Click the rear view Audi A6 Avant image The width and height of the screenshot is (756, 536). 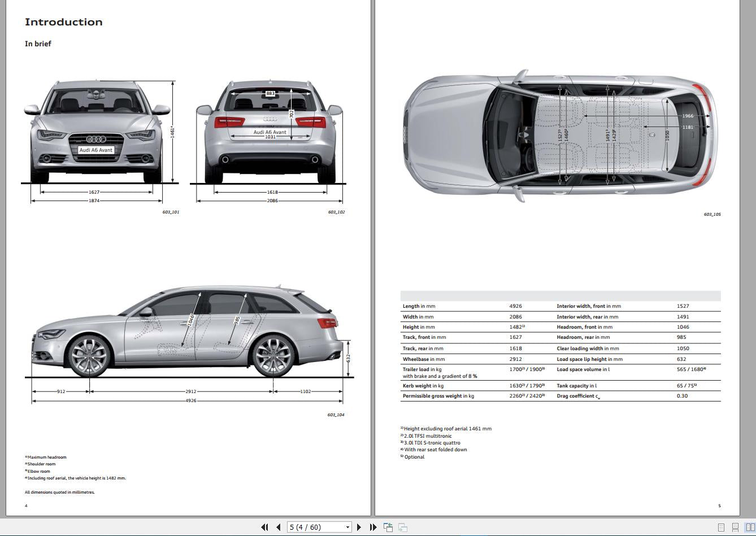tap(270, 132)
